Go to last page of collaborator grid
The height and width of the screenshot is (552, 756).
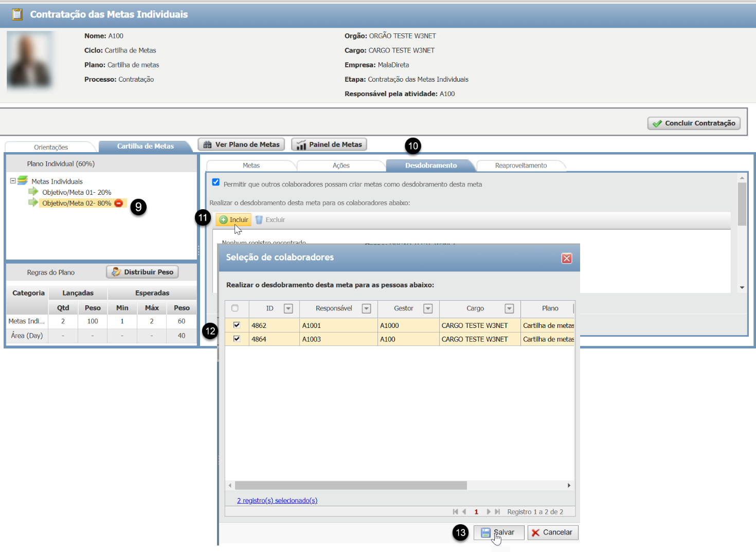497,512
